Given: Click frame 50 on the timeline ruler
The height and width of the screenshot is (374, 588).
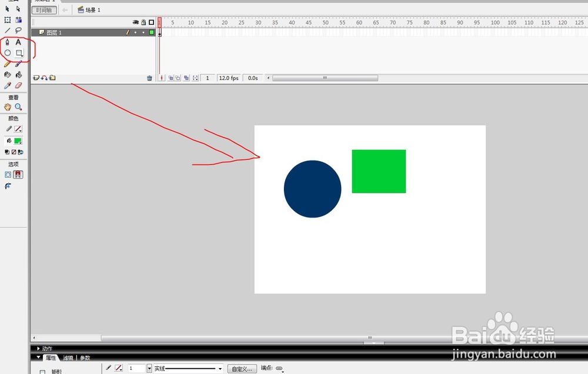Looking at the screenshot, I should [326, 22].
